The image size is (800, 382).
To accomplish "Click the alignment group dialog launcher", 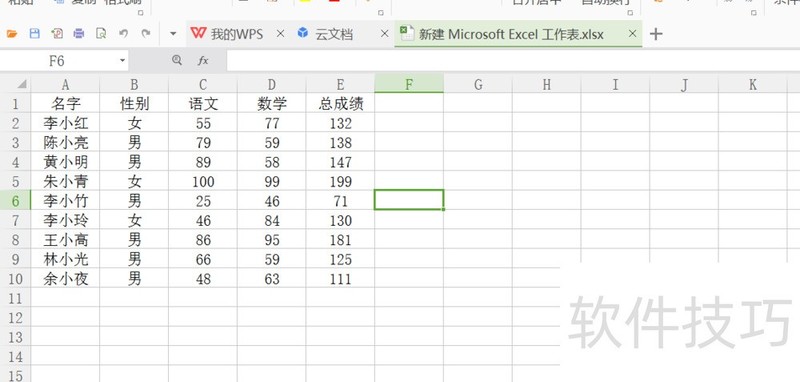I will (x=630, y=13).
